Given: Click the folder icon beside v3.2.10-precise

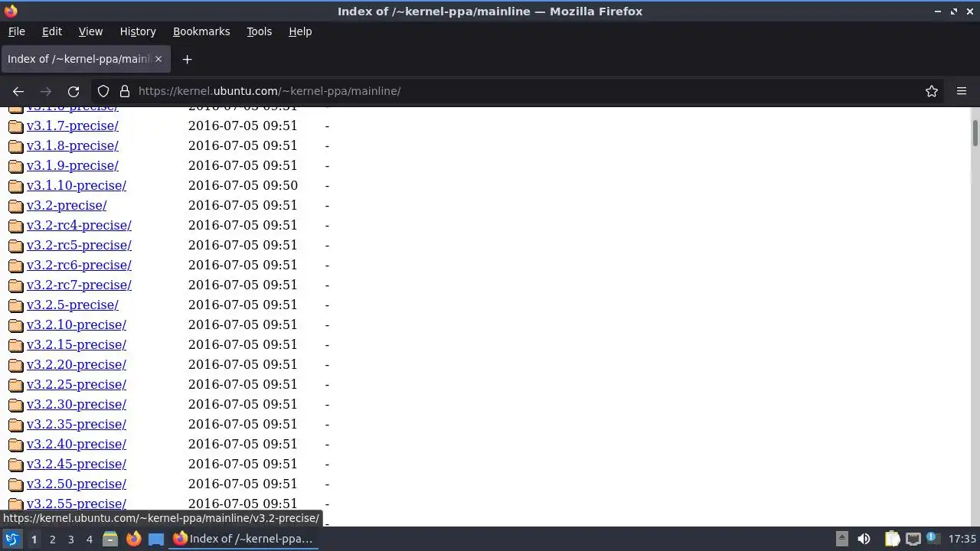Looking at the screenshot, I should [15, 325].
